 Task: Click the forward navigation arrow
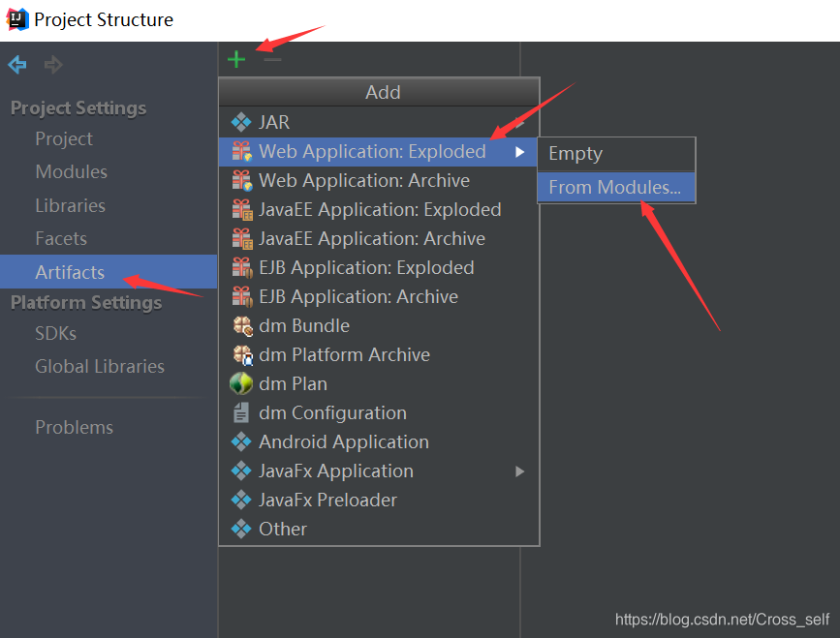tap(53, 65)
